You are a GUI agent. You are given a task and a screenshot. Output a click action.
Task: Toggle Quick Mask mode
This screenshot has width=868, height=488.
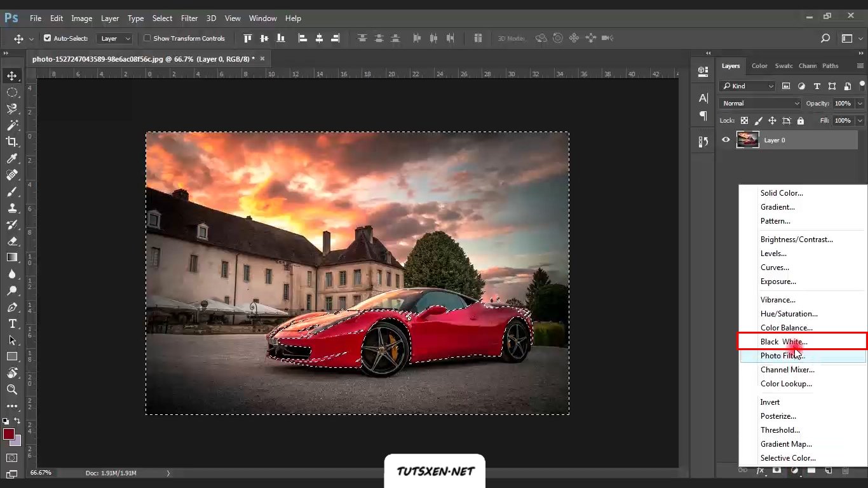click(12, 457)
